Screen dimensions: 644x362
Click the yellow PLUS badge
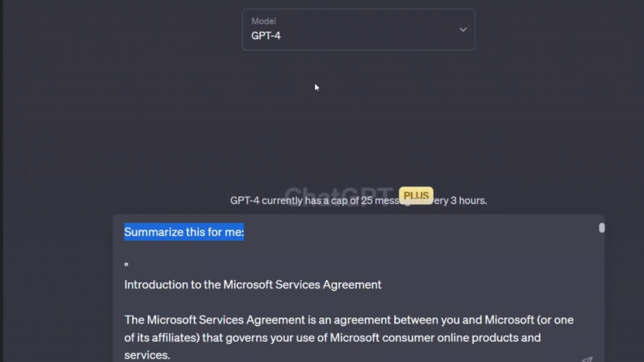(x=416, y=195)
